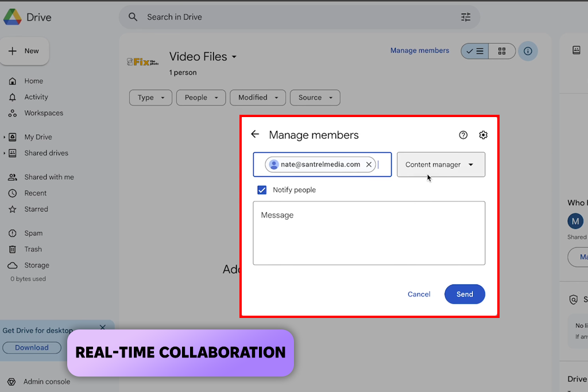
Task: Open the Source filter dropdown
Action: pos(315,98)
